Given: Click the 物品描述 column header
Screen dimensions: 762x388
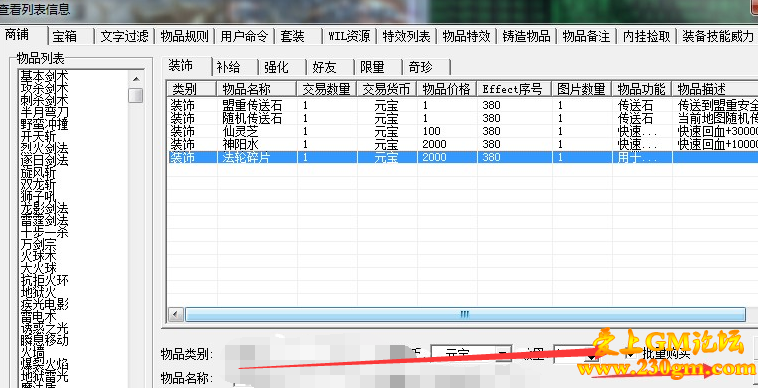Looking at the screenshot, I should (715, 89).
